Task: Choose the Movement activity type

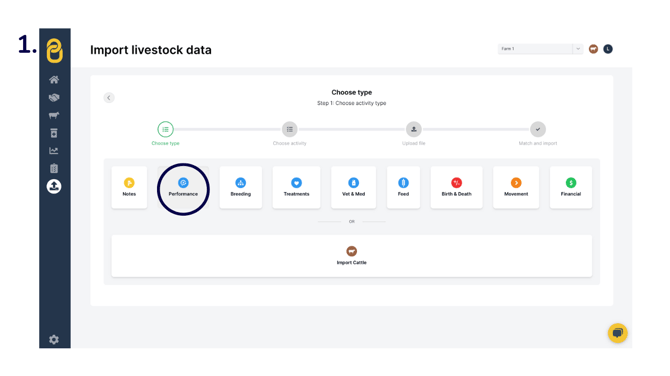Action: [x=516, y=187]
